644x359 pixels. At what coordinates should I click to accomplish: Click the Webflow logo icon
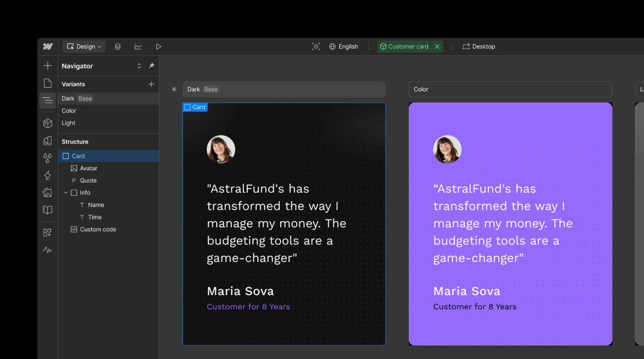coord(48,47)
